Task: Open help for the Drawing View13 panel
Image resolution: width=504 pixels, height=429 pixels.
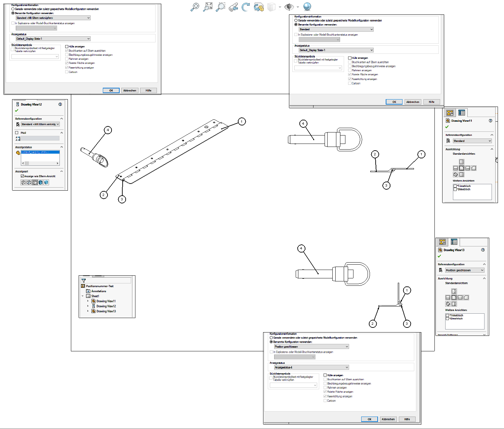Action: pos(483,250)
